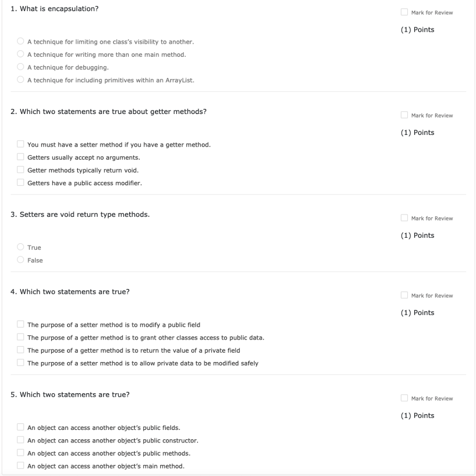The height and width of the screenshot is (476, 476).
Task: Select 'True' for question 3
Action: pos(20,247)
